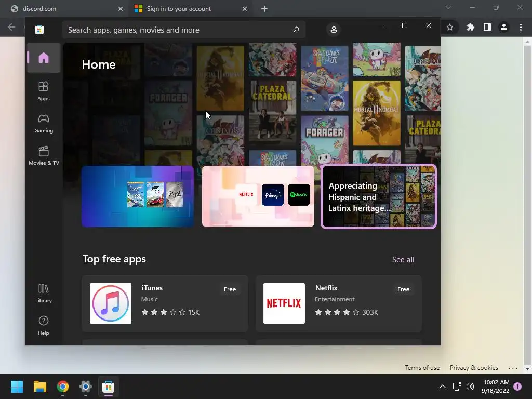Click the iTunes 15K star rating
The image size is (532, 399).
(x=170, y=312)
